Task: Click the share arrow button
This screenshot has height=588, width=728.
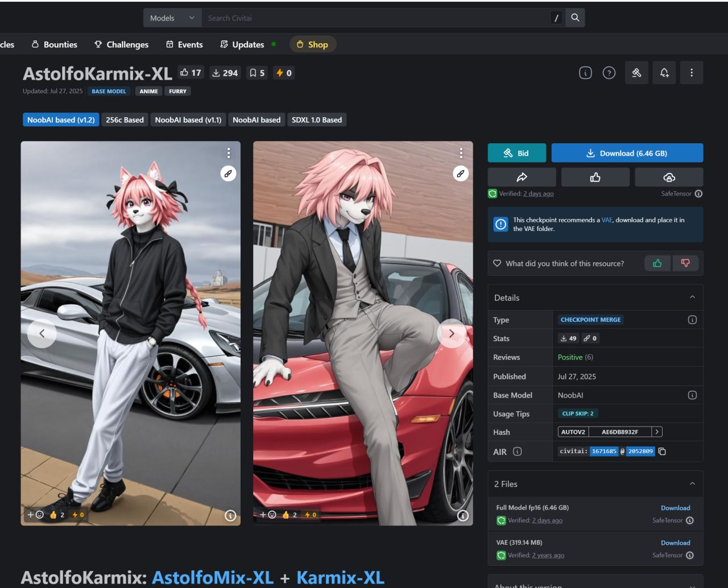Action: (x=522, y=177)
